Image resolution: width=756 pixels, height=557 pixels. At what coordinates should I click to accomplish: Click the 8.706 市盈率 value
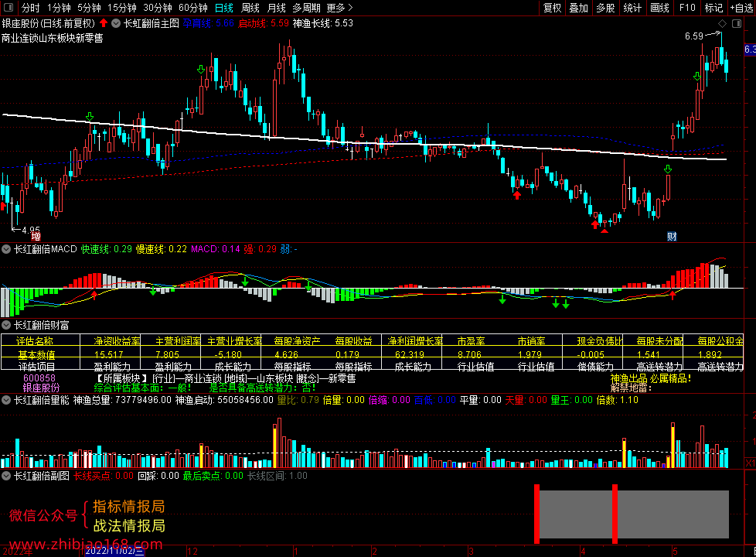[469, 354]
